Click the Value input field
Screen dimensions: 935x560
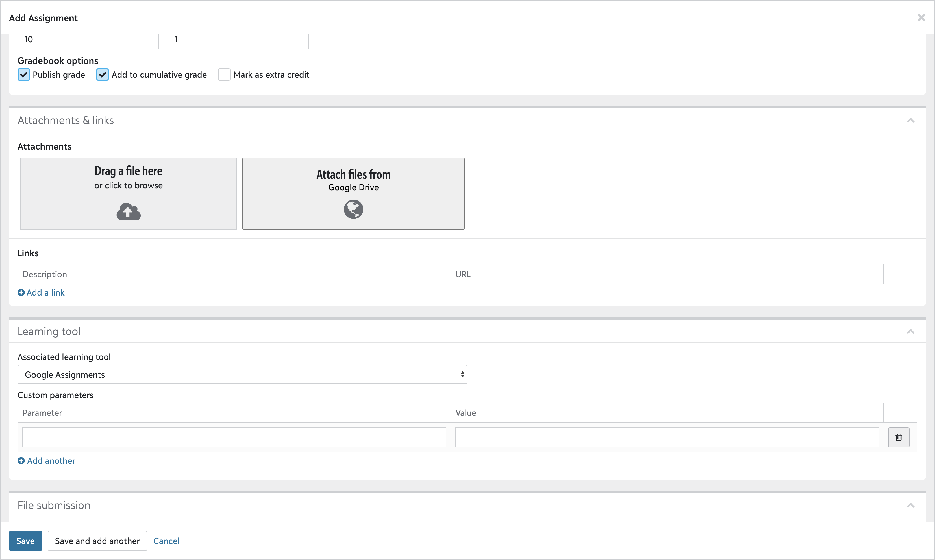tap(667, 437)
